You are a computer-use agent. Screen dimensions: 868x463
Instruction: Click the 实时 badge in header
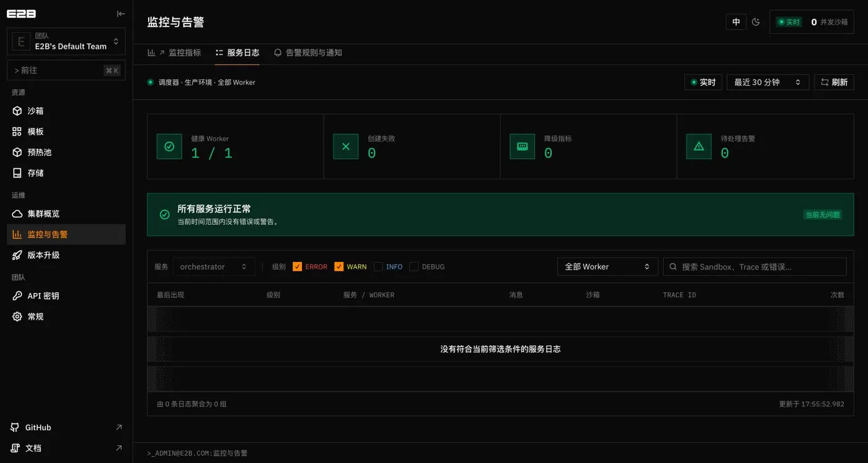[x=789, y=22]
